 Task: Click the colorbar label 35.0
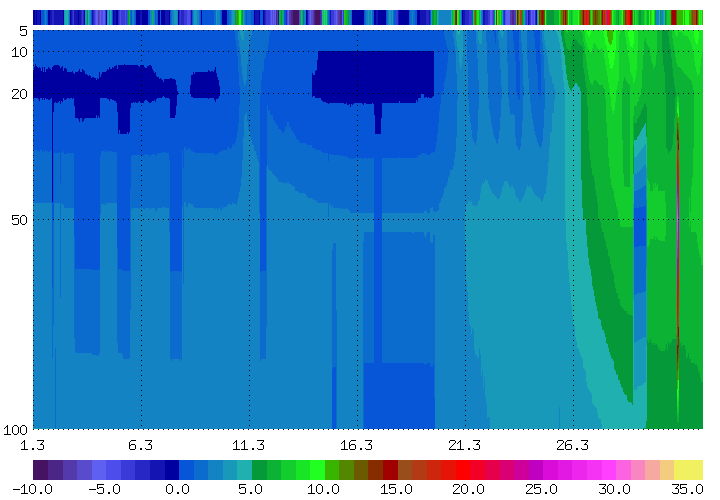(x=687, y=489)
